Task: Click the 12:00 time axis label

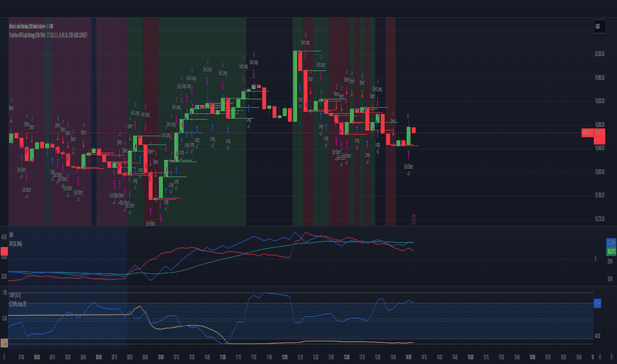Action: tap(285, 357)
